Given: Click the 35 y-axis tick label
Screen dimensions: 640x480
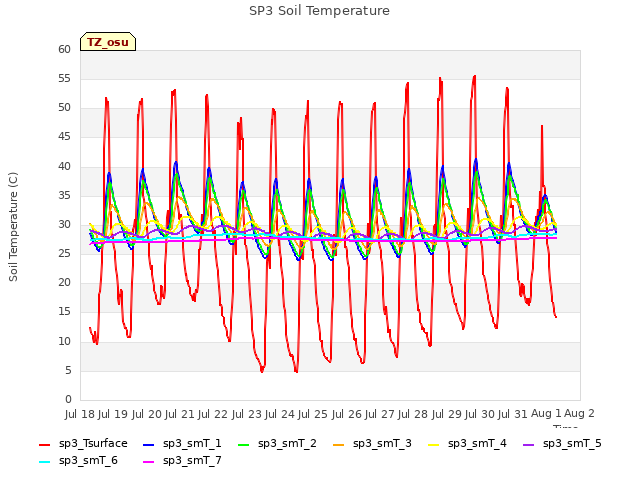Looking at the screenshot, I should pos(64,196).
